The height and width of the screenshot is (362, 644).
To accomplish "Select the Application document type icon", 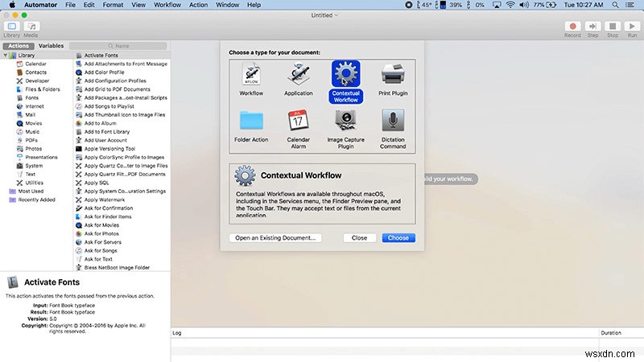I will tap(299, 74).
